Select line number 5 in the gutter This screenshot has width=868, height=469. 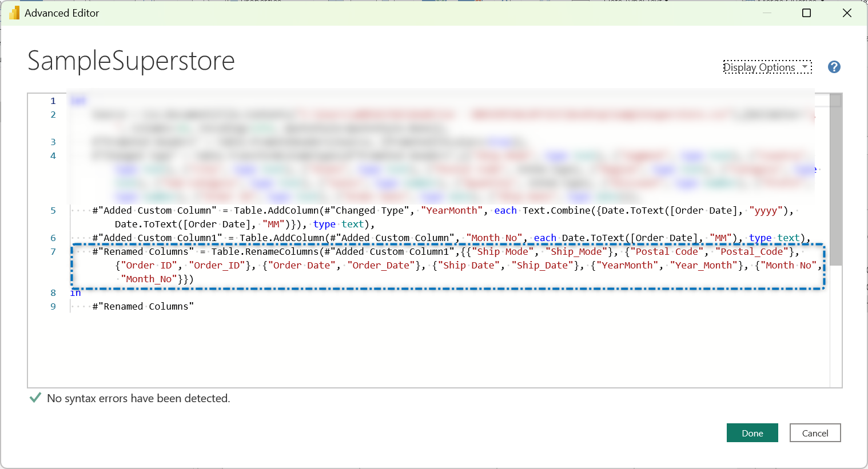pos(53,211)
